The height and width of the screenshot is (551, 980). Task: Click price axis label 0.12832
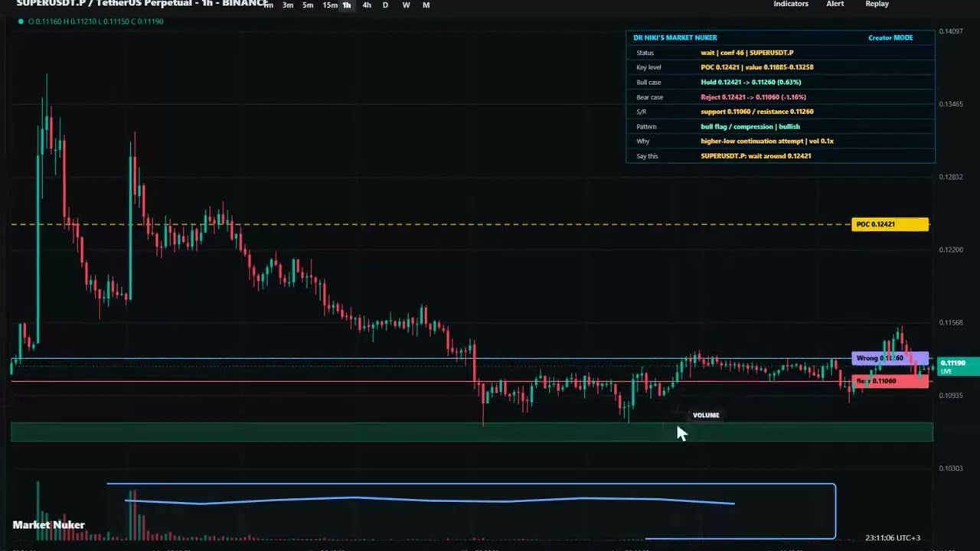point(951,177)
